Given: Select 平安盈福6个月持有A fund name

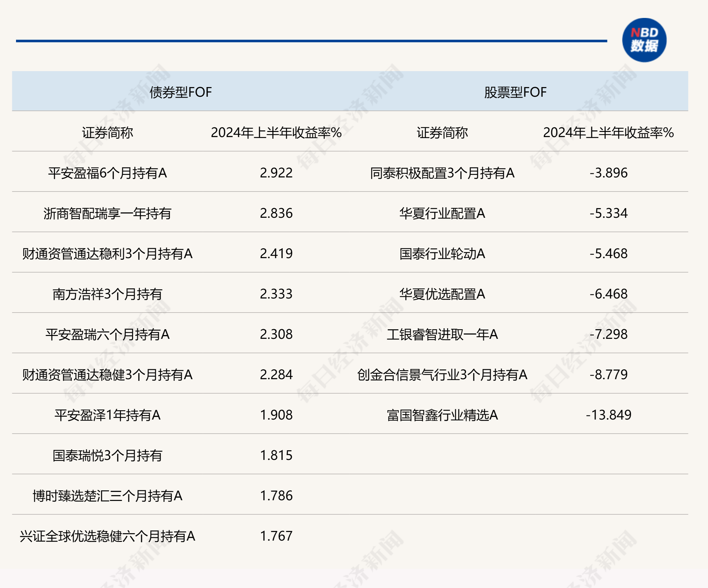Looking at the screenshot, I should 108,173.
